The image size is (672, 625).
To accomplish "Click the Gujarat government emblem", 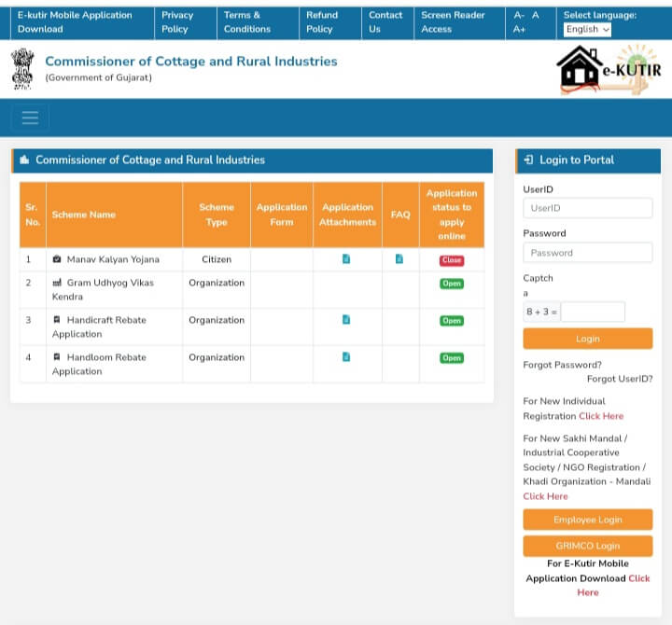I will click(x=22, y=69).
